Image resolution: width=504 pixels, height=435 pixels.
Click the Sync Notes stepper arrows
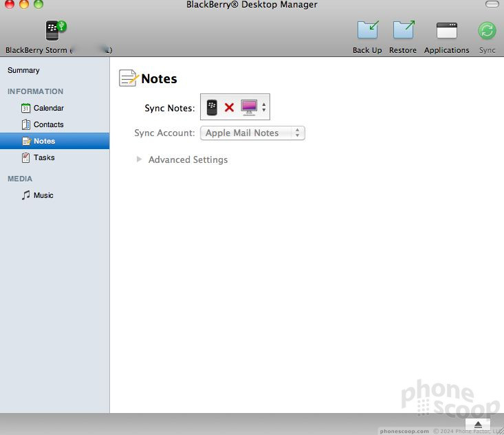264,107
